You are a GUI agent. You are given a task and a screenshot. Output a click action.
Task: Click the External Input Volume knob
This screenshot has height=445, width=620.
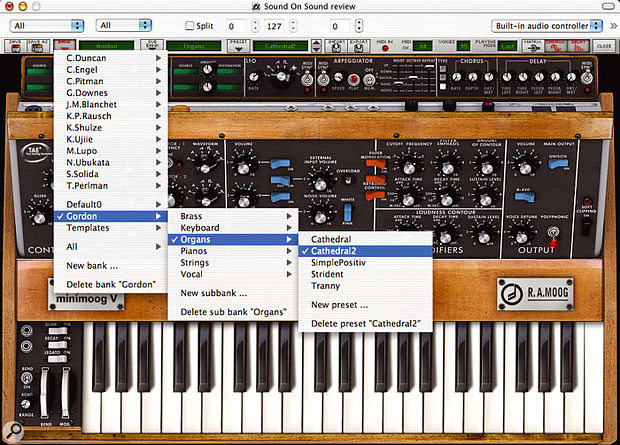click(x=320, y=183)
